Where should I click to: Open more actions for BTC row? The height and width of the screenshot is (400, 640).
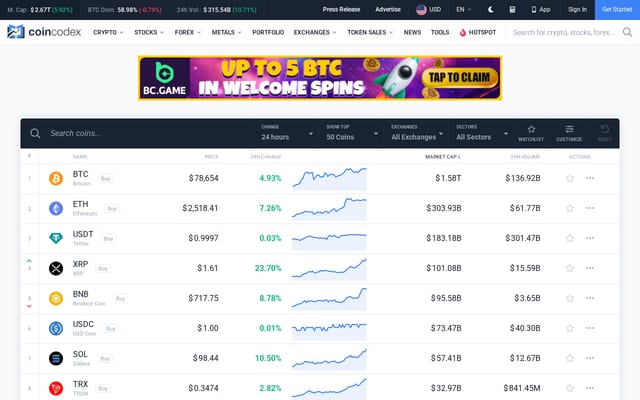click(590, 178)
